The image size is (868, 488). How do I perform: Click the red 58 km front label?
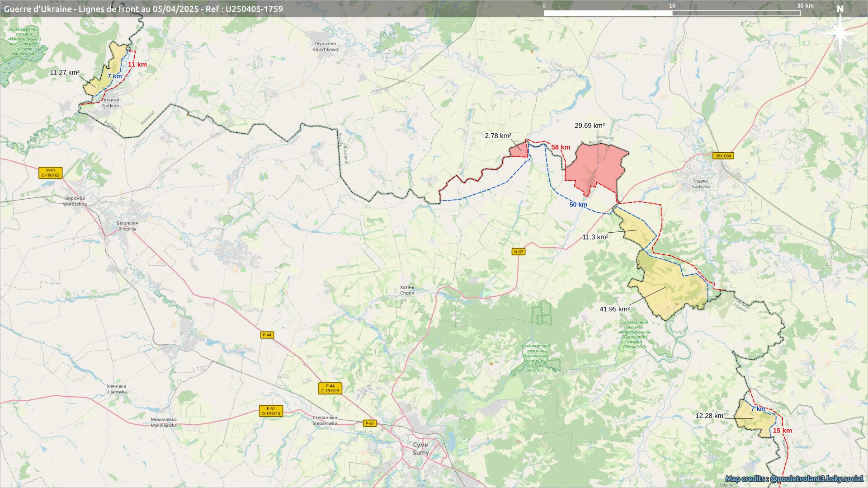pyautogui.click(x=561, y=147)
